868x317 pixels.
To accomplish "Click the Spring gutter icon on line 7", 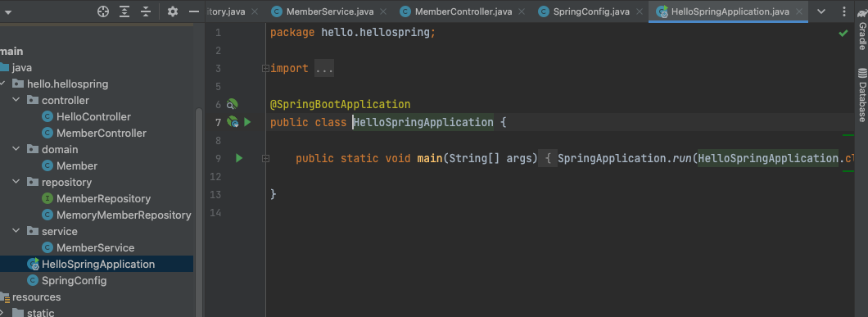I will coord(233,122).
